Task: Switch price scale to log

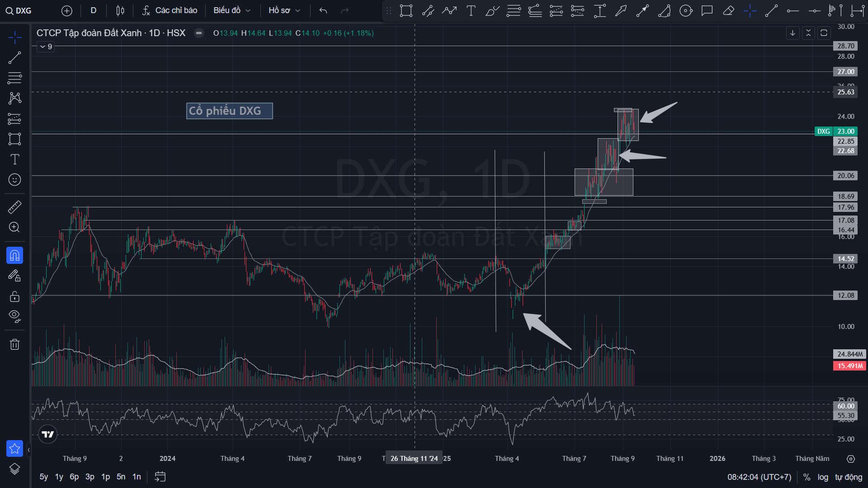Action: click(823, 477)
